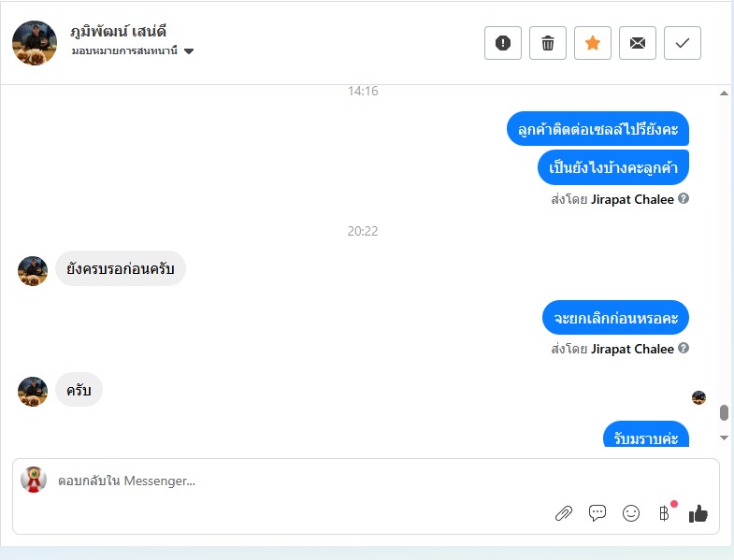Click the chat scrollbar thumb
734x560 pixels.
[724, 413]
